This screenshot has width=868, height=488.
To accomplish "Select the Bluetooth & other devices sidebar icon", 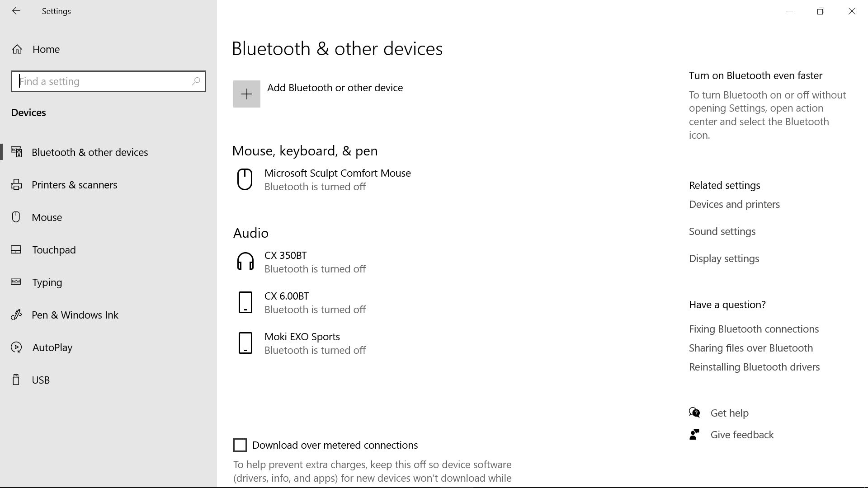I will pos(17,152).
